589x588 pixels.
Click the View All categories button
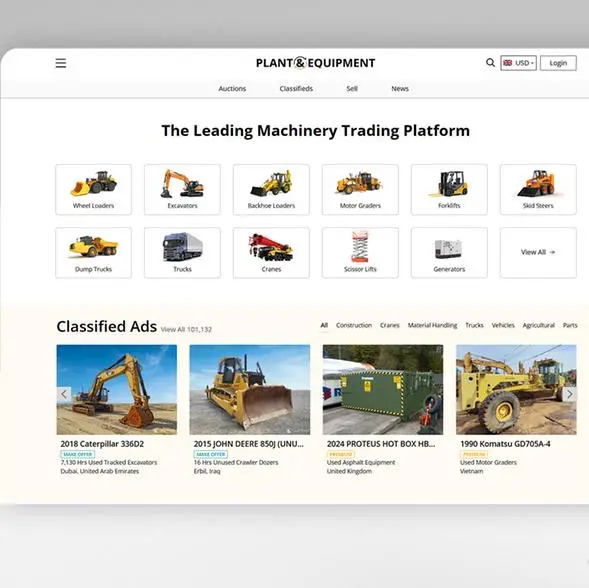pyautogui.click(x=538, y=253)
